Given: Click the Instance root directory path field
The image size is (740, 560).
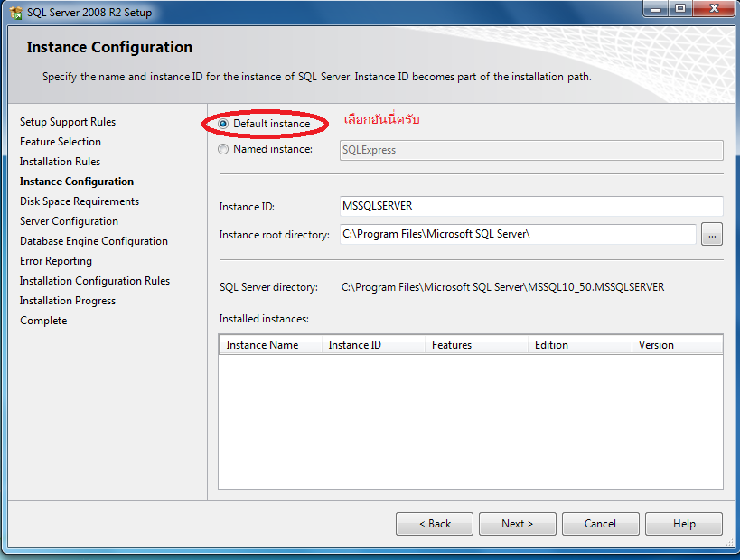Looking at the screenshot, I should coord(518,234).
